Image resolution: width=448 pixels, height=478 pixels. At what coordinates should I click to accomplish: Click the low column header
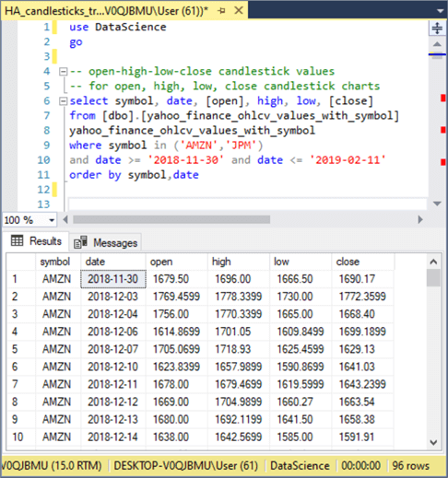(x=301, y=262)
